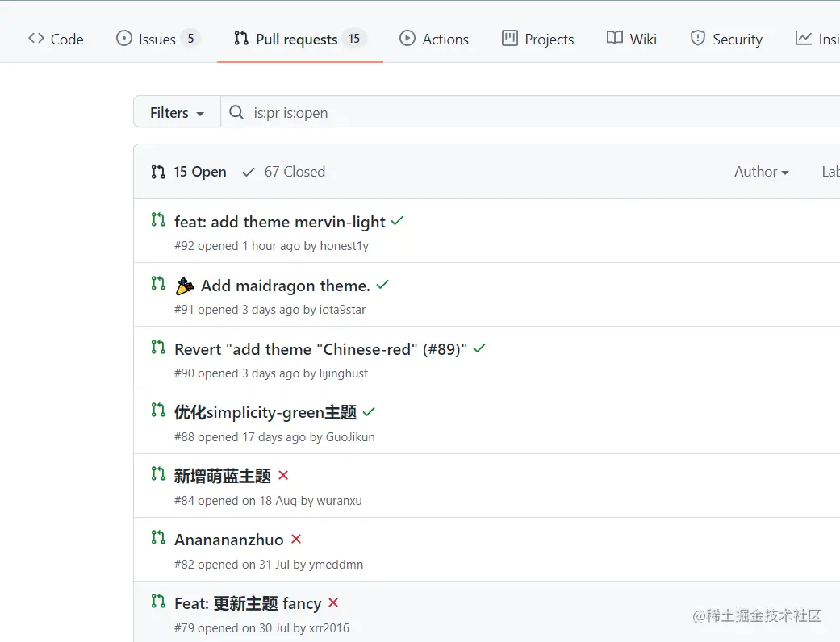Click the search magnifier icon
The width and height of the screenshot is (840, 642).
pos(236,112)
